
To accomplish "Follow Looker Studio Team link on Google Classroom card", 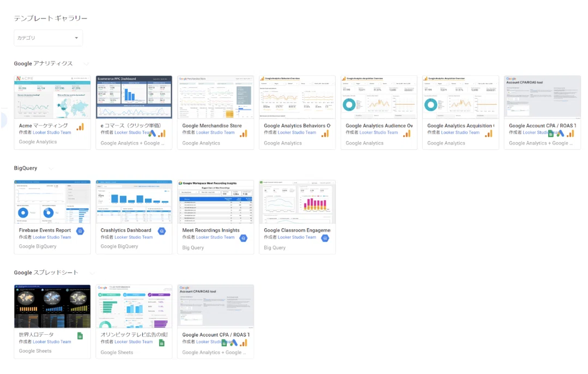I will [297, 237].
